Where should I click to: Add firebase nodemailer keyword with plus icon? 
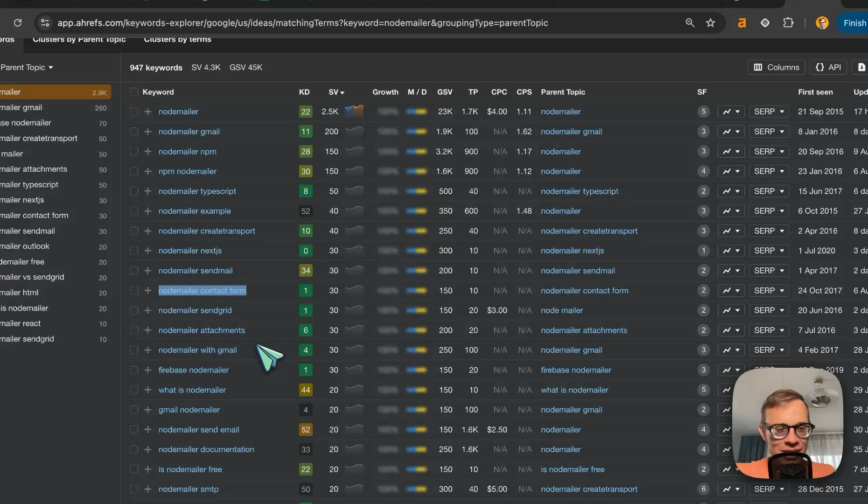tap(148, 370)
